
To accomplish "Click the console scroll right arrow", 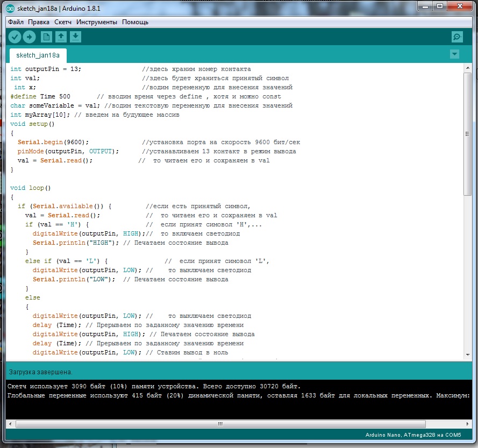I will [x=468, y=424].
